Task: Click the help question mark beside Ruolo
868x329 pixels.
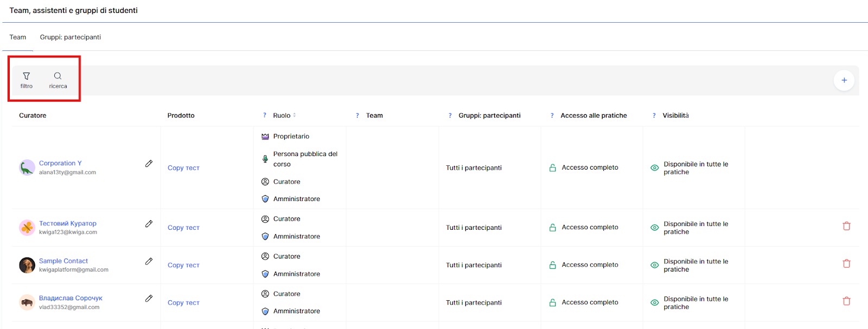Action: pyautogui.click(x=265, y=115)
